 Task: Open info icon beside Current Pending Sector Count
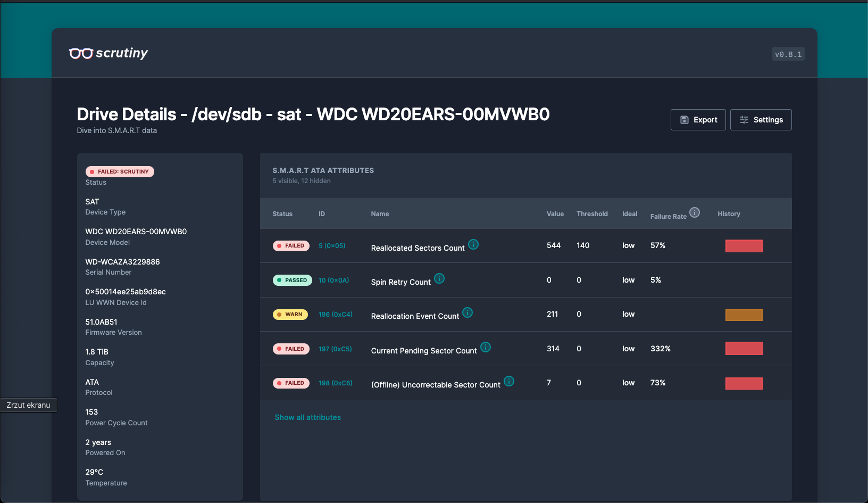486,347
